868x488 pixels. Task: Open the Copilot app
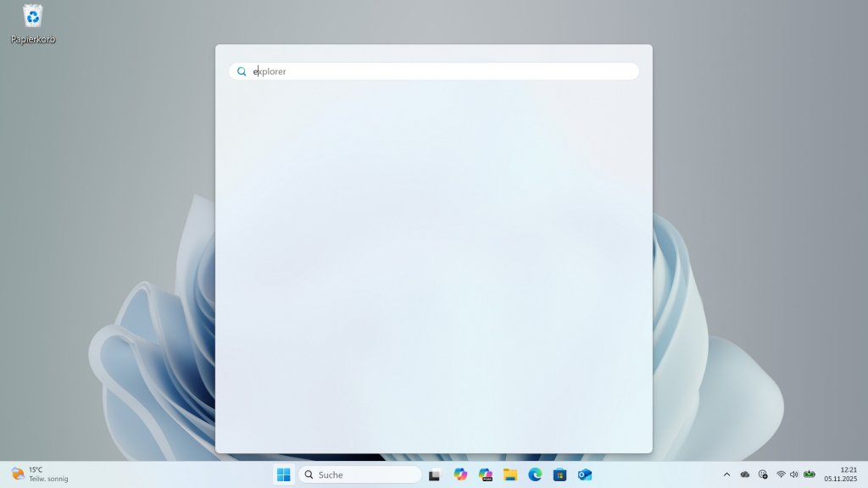click(459, 474)
